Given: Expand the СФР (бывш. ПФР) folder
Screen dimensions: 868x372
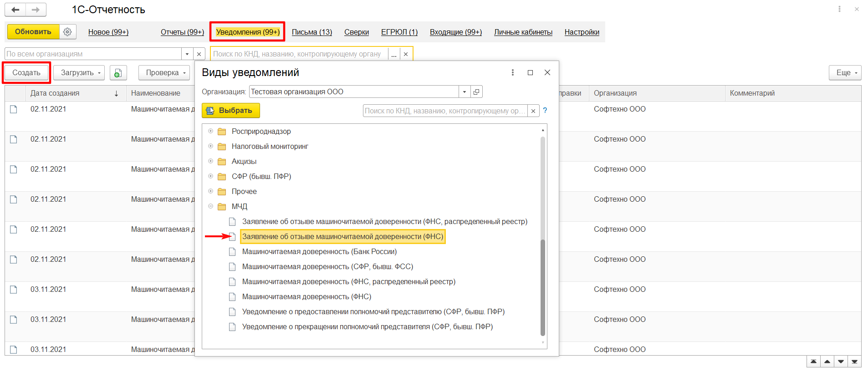Looking at the screenshot, I should [x=210, y=176].
